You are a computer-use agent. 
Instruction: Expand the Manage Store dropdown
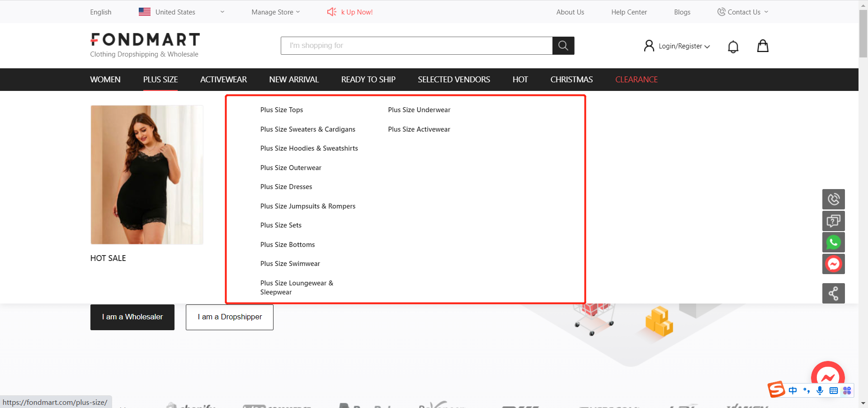click(275, 12)
